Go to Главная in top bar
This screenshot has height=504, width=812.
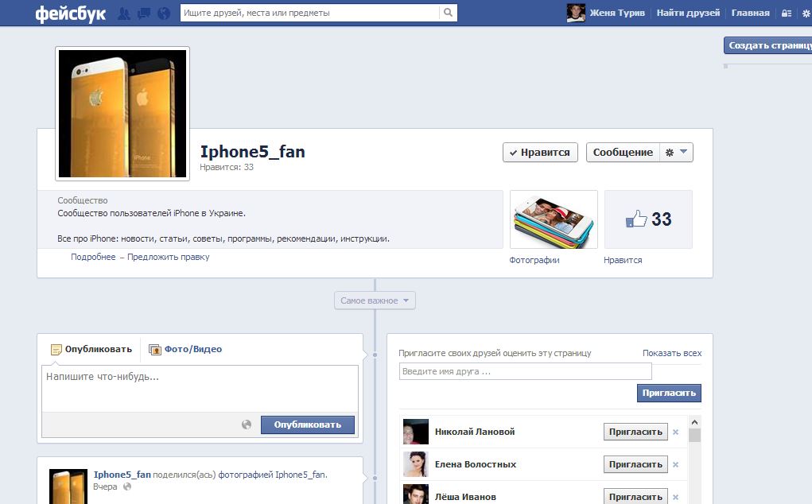751,13
